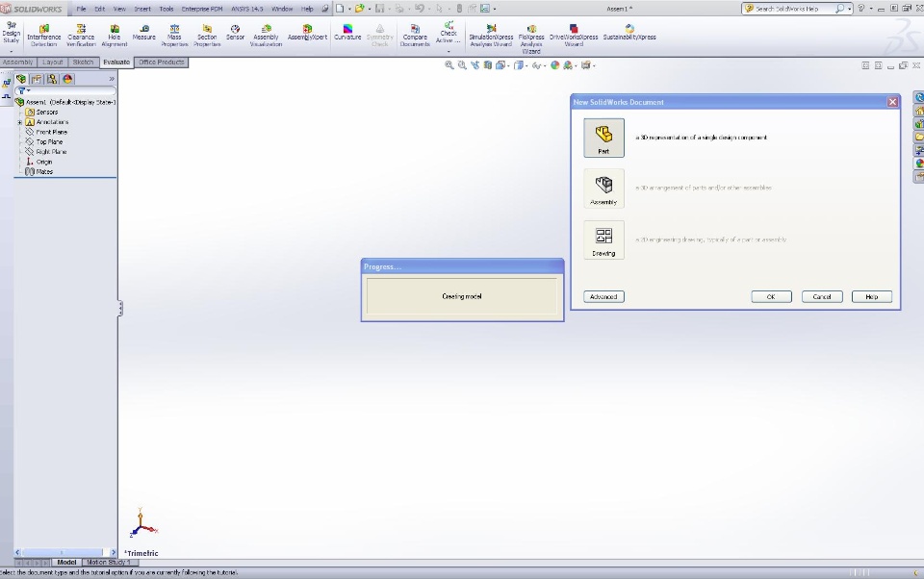Switch to the Layout command tab

[52, 62]
